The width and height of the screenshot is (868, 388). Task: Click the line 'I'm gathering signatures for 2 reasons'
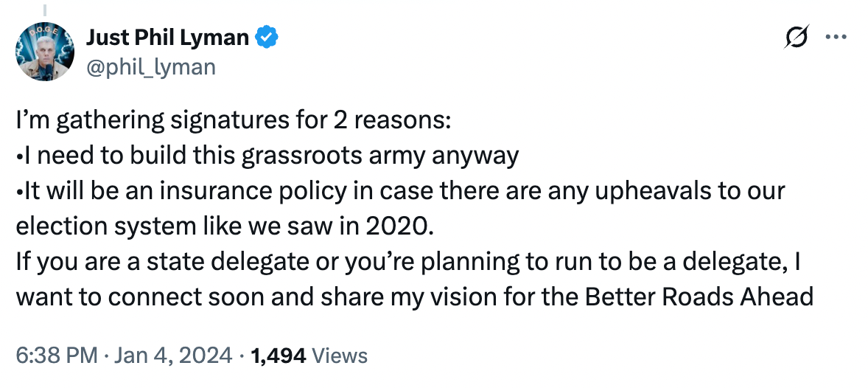coord(234,121)
